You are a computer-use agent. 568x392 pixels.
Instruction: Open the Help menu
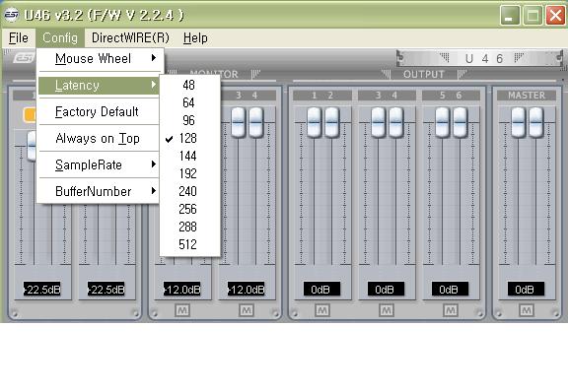coord(195,38)
